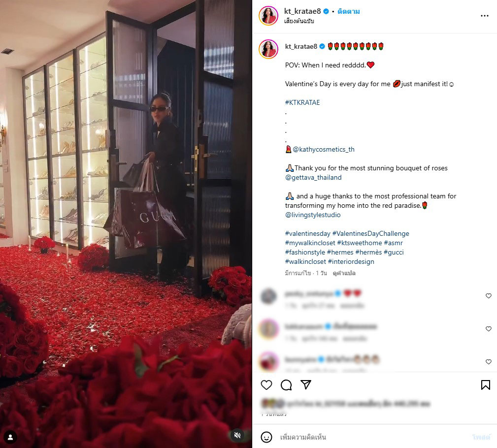Image resolution: width=497 pixels, height=448 pixels.
Task: Open the #KTKRATAE hashtag
Action: (302, 102)
